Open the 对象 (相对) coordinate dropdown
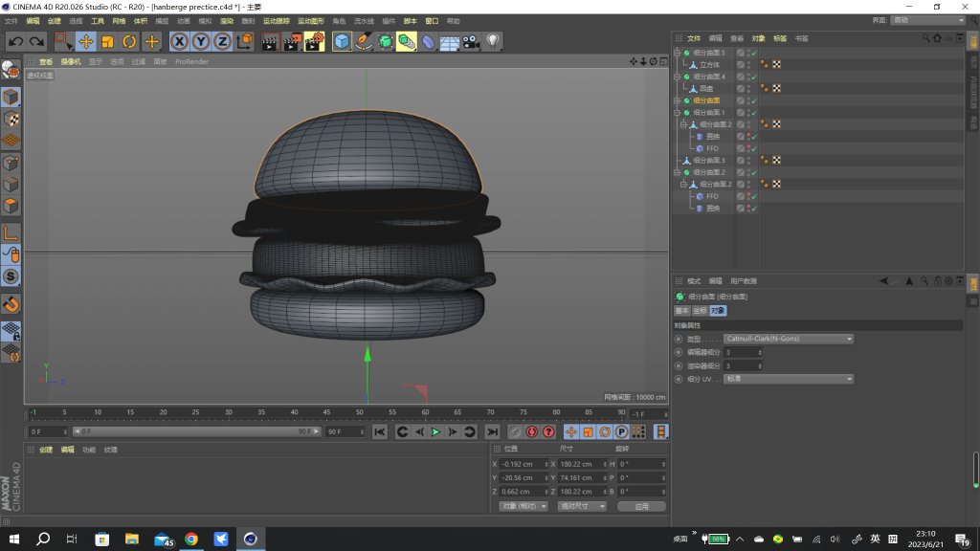 [523, 507]
